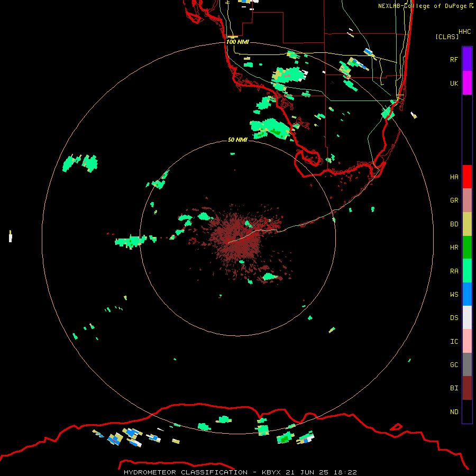This screenshot has height=476, width=476.
Task: Click the HR legend label
Action: (x=454, y=248)
